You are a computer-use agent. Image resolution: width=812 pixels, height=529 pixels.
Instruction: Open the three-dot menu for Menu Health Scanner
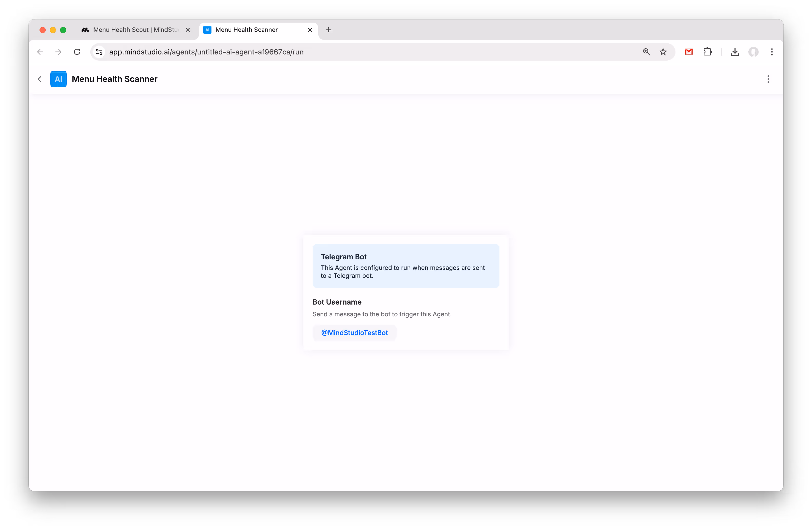(x=768, y=79)
